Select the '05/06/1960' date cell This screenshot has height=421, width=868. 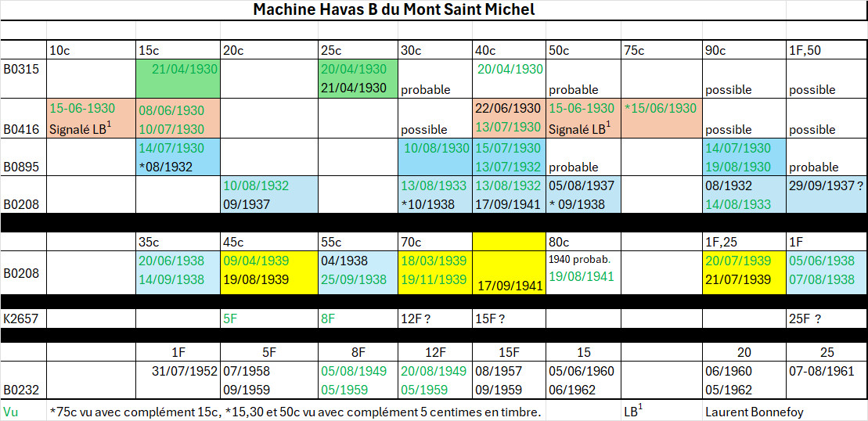click(582, 371)
